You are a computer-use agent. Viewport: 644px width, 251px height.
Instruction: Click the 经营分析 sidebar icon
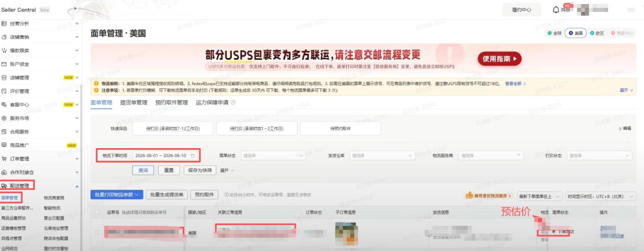pyautogui.click(x=4, y=23)
